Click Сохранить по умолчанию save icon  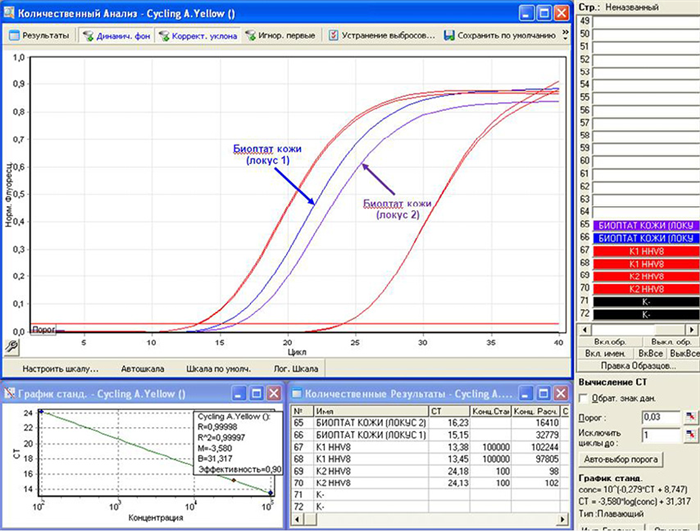pyautogui.click(x=498, y=35)
